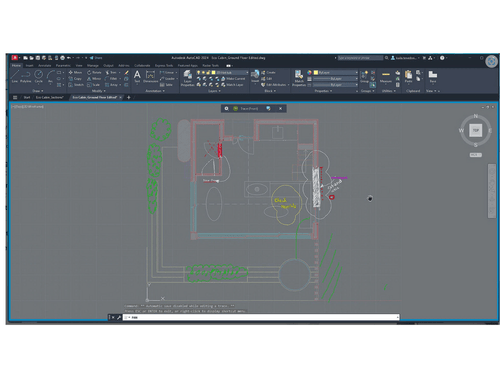Open the Annotate ribbon tab

coord(44,66)
